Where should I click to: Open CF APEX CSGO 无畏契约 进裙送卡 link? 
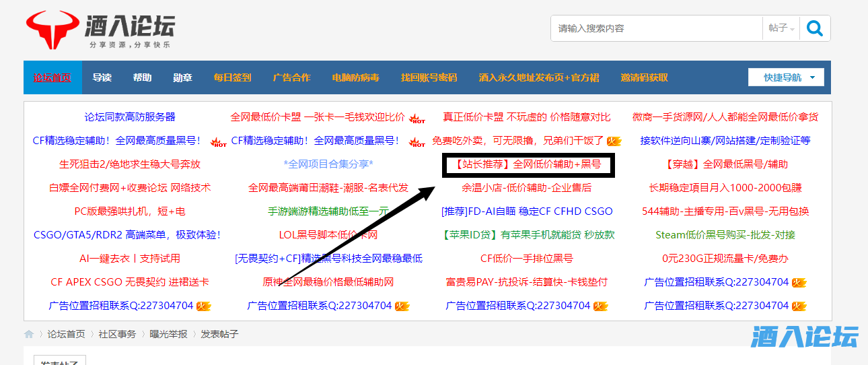130,281
